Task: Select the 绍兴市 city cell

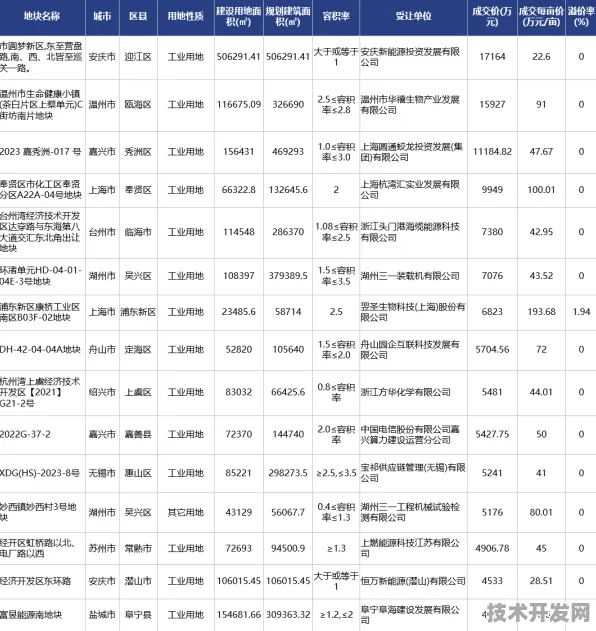Action: (102, 392)
